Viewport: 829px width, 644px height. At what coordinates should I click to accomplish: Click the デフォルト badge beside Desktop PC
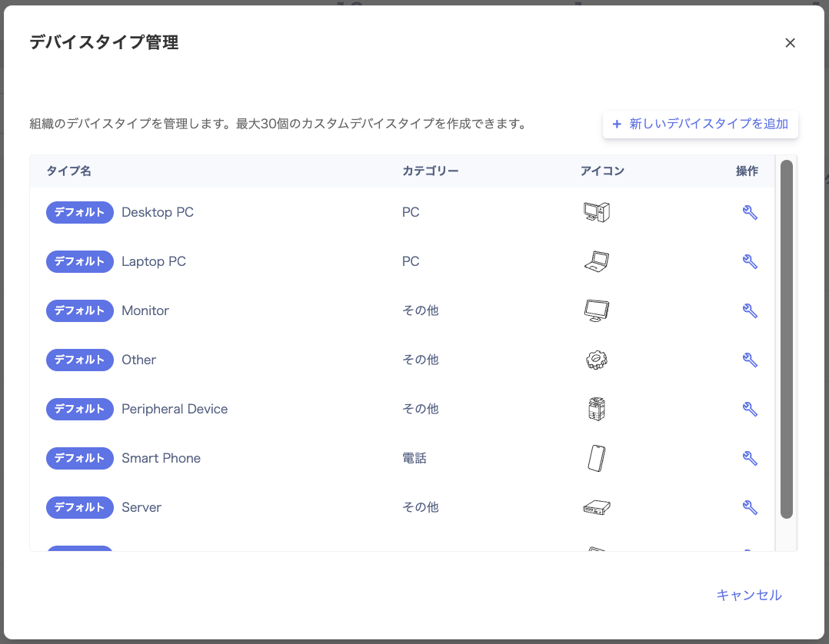80,212
